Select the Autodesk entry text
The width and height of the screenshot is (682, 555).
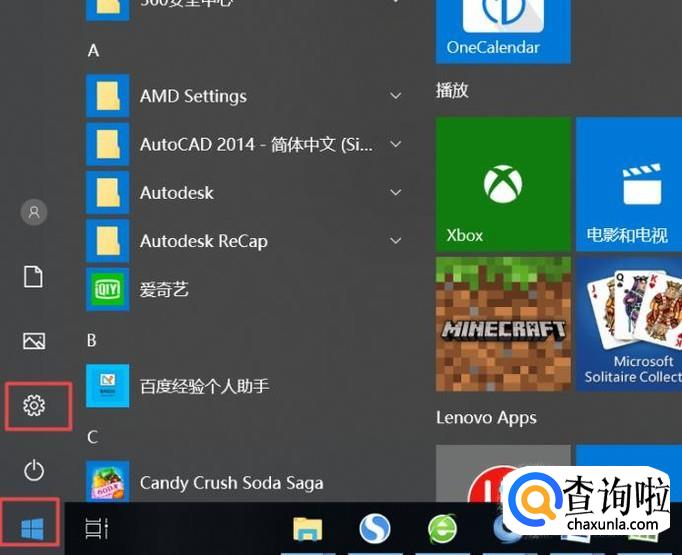pyautogui.click(x=177, y=193)
